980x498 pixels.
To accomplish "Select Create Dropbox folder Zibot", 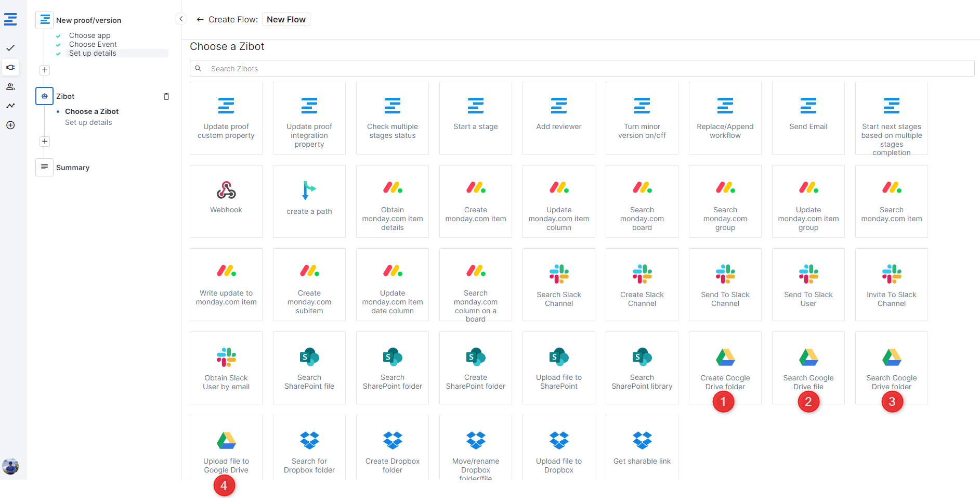I will click(x=392, y=451).
